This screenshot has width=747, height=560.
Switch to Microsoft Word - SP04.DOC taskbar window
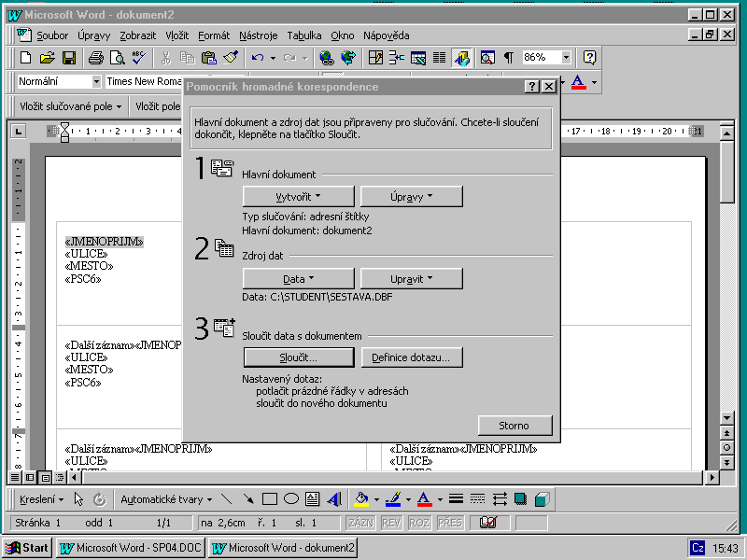pos(131,548)
